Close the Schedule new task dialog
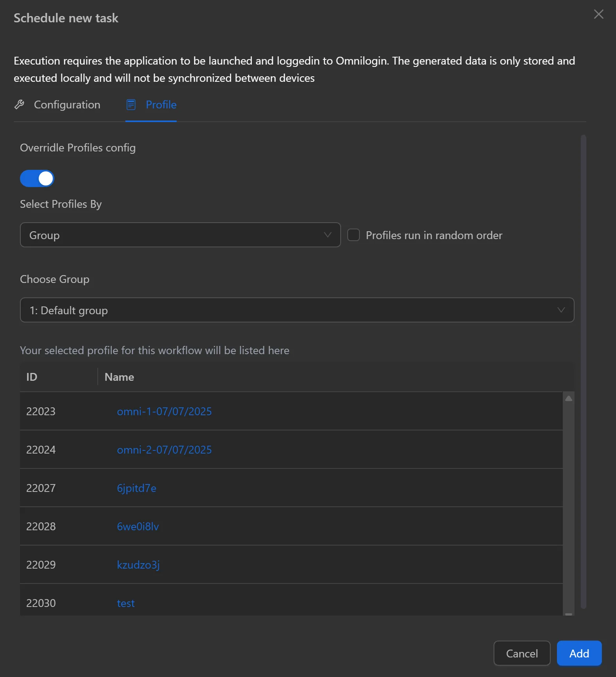 click(x=598, y=14)
